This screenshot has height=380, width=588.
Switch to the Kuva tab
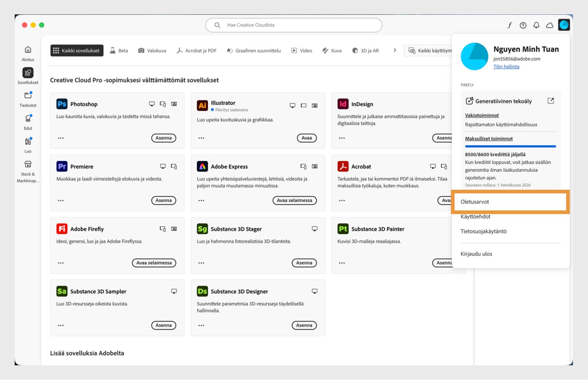coord(332,50)
